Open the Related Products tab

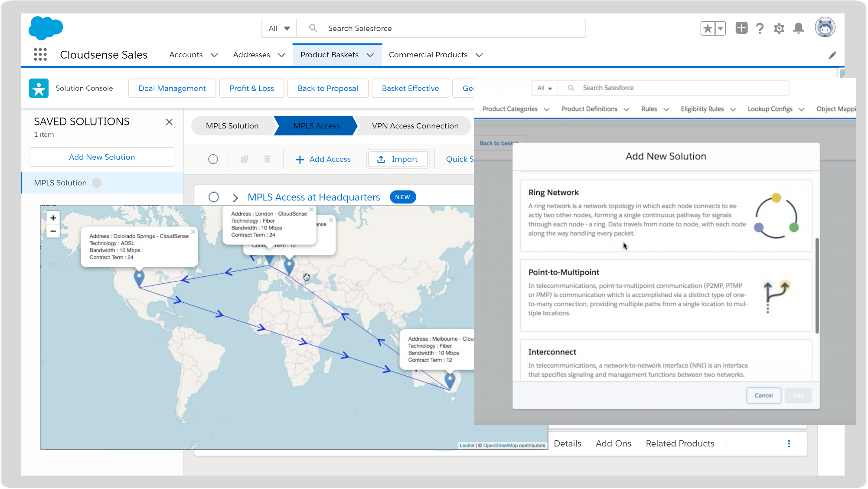[679, 443]
